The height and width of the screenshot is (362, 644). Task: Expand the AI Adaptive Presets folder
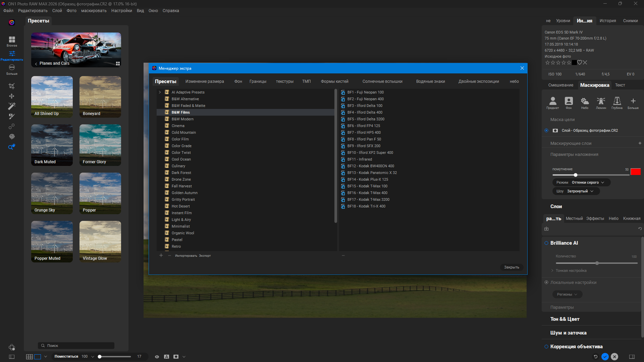pyautogui.click(x=160, y=92)
